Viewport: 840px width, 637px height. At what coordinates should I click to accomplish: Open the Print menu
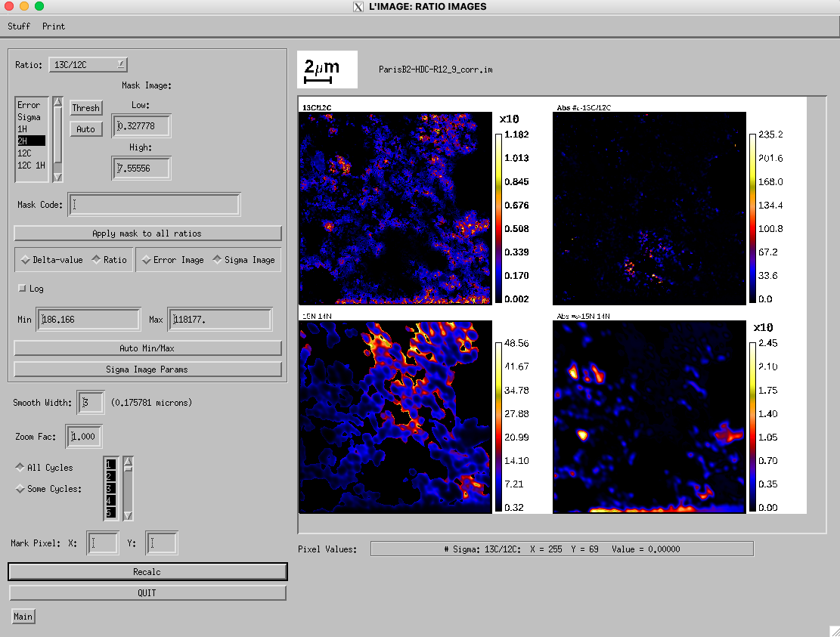coord(54,26)
